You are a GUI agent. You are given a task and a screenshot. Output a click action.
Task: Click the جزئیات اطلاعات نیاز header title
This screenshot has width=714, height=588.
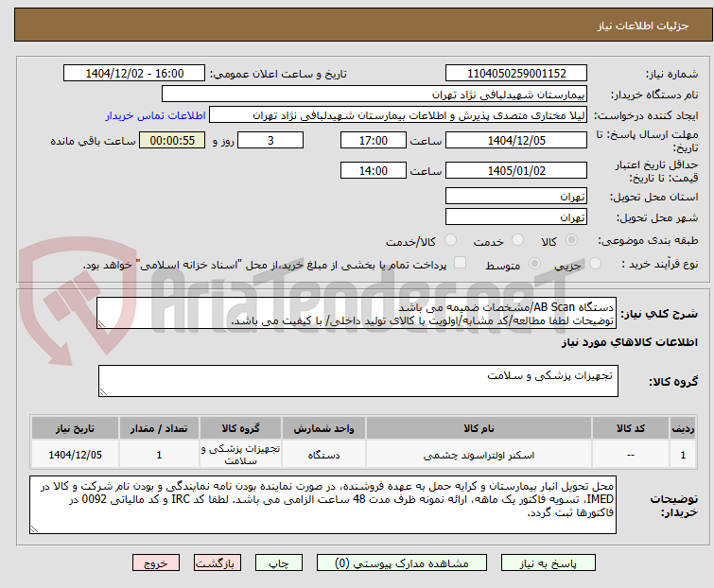click(642, 26)
